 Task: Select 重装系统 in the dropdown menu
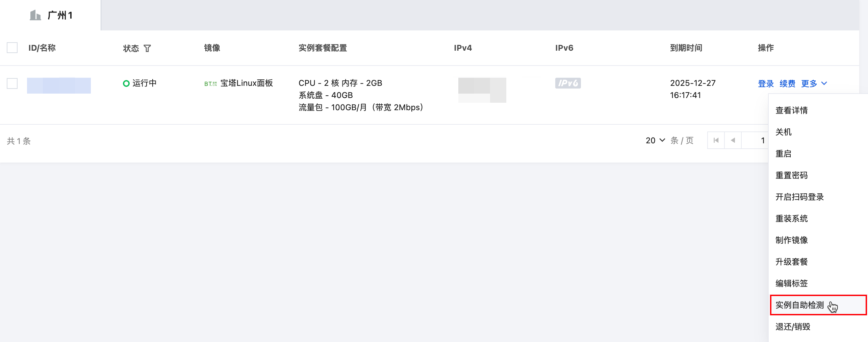(791, 219)
